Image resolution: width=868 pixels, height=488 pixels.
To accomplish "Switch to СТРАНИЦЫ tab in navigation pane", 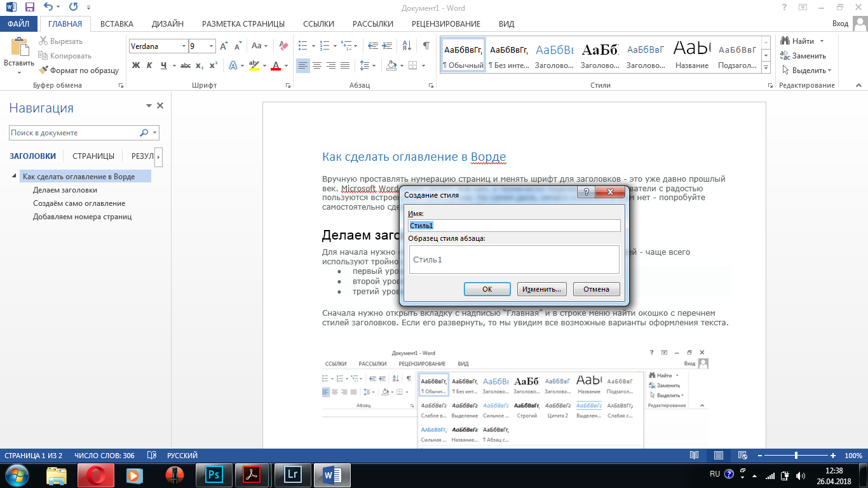I will pos(93,156).
